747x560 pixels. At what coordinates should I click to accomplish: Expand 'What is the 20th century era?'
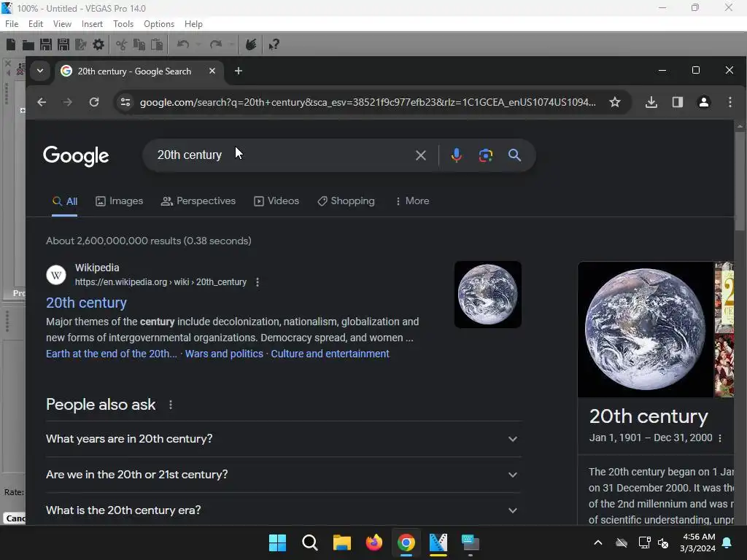[x=284, y=510]
